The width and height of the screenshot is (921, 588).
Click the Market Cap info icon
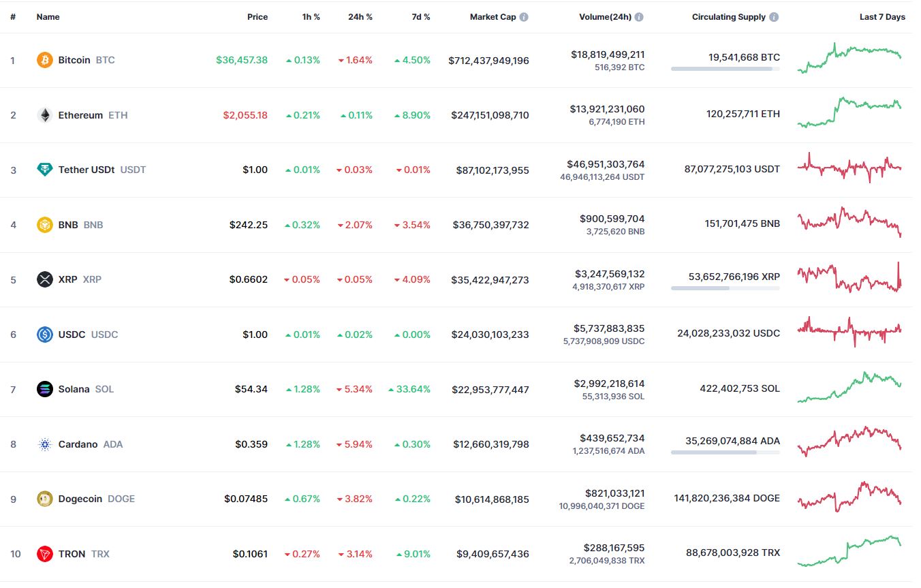(524, 17)
